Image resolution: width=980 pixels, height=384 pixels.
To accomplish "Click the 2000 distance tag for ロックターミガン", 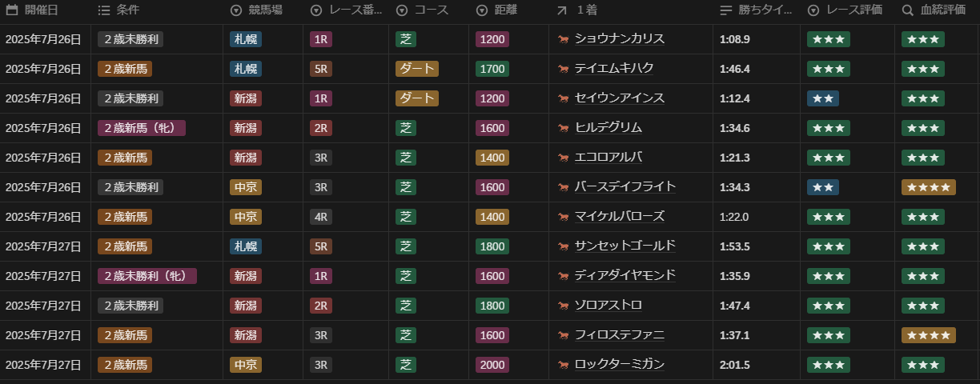I will point(492,365).
